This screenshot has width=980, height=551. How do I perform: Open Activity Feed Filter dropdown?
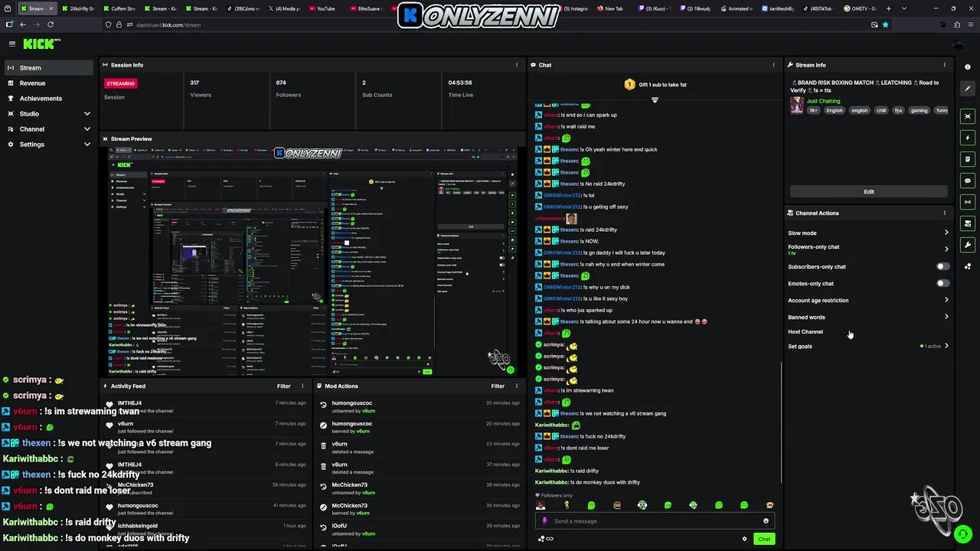[284, 386]
